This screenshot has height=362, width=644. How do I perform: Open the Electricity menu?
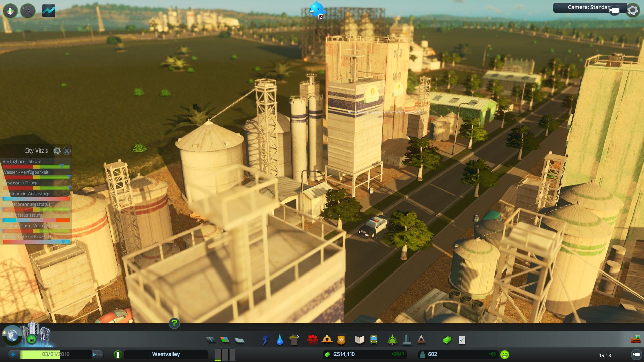pos(265,340)
